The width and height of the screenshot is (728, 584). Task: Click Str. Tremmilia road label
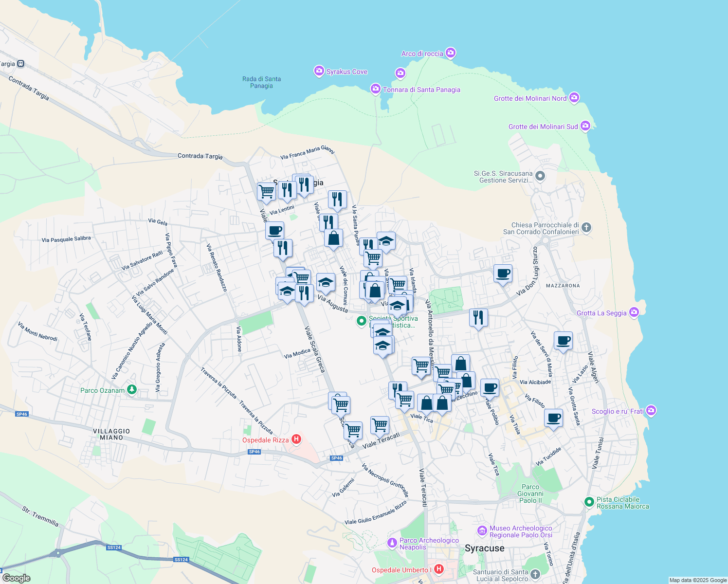click(x=40, y=516)
